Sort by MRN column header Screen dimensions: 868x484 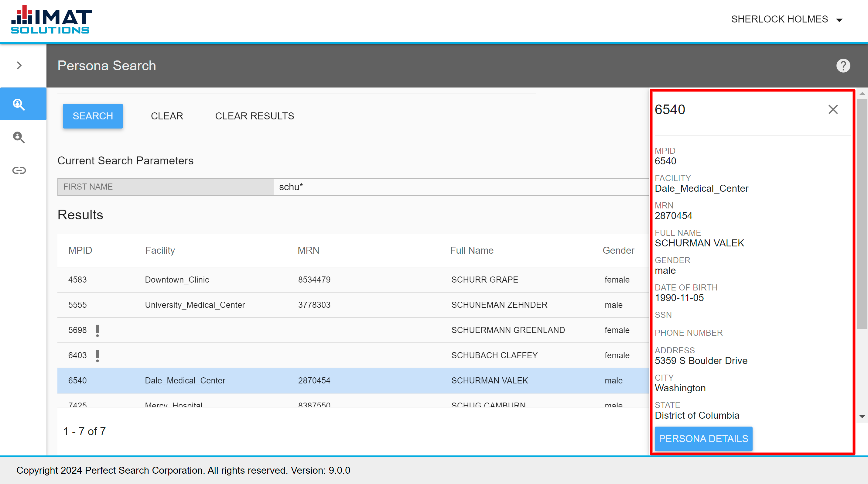[308, 250]
